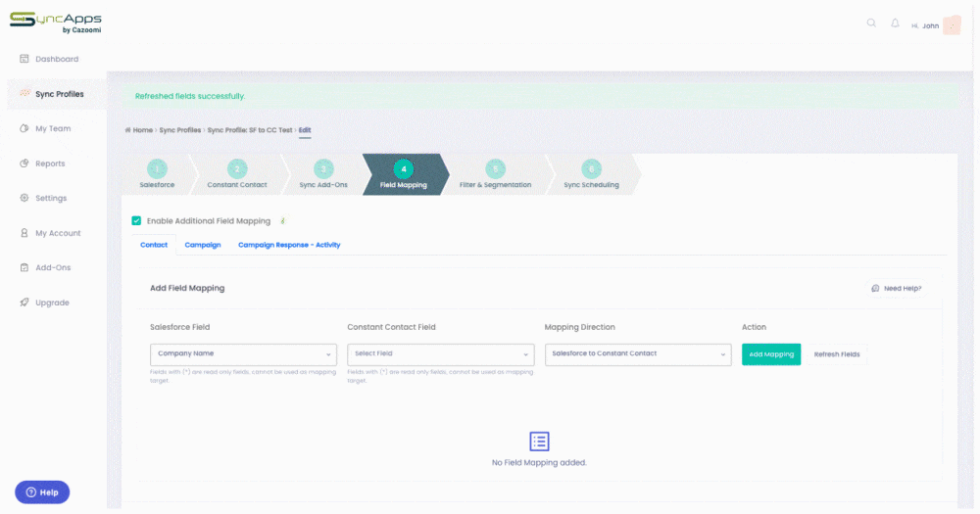
Task: Click the Settings gear sidebar icon
Action: click(x=24, y=198)
